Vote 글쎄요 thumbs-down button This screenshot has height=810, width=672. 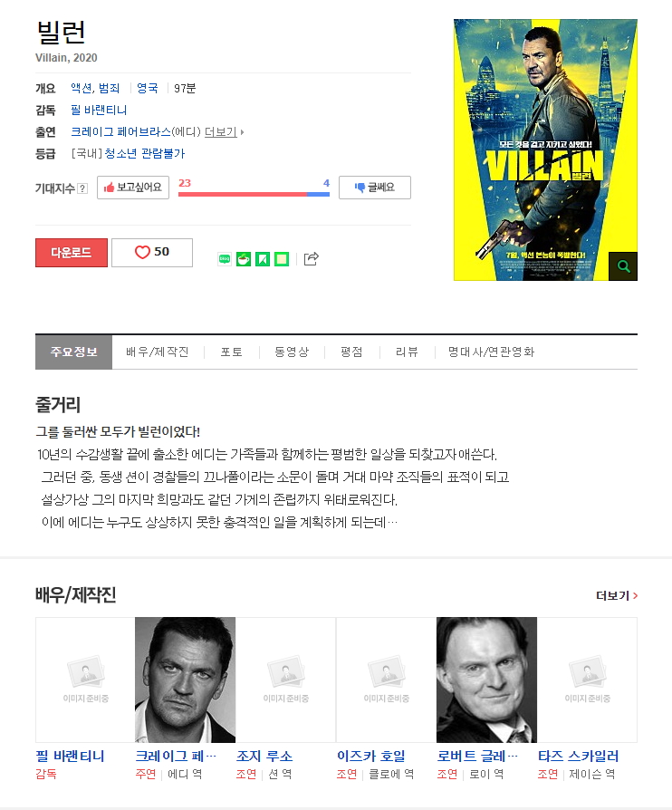(374, 187)
